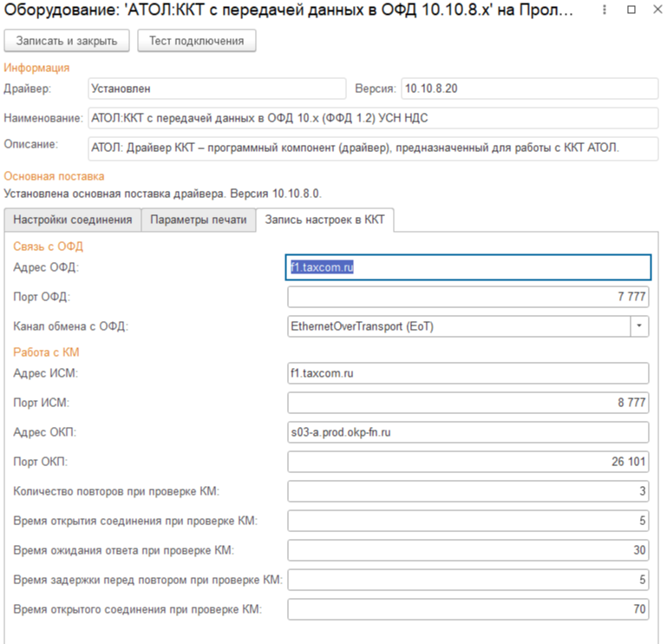Viewport: 667px width, 644px height.
Task: Select the 'Порт ИСМ' field showing 8 777
Action: [x=468, y=403]
